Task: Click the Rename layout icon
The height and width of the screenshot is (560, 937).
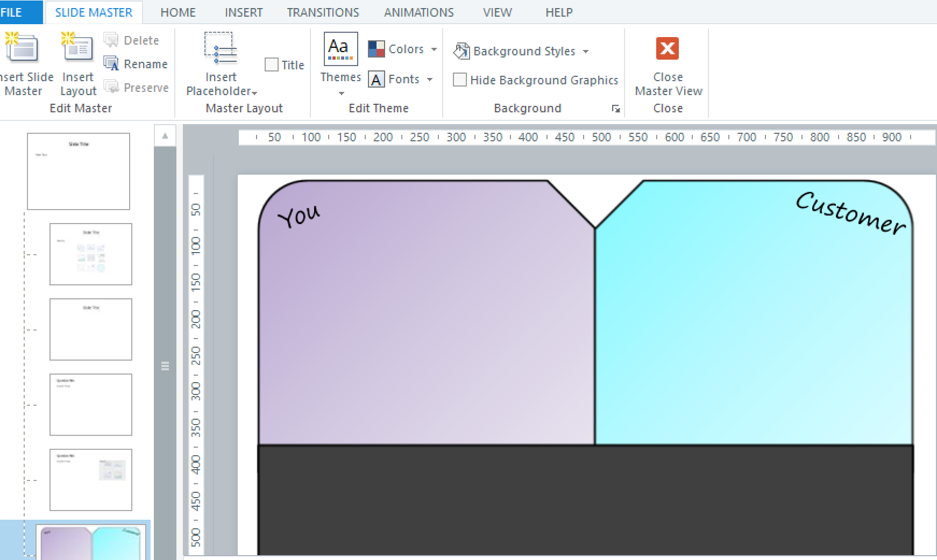Action: coord(111,64)
